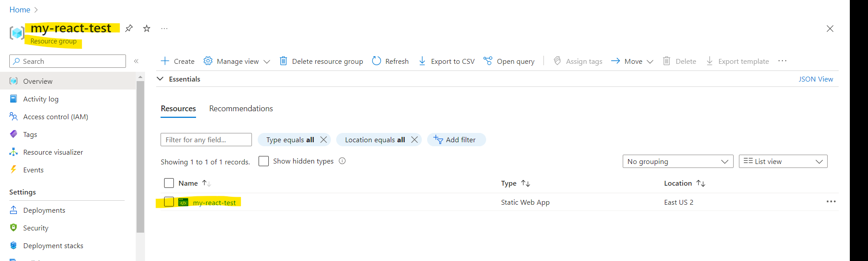Click the Add filter button
The height and width of the screenshot is (261, 868).
click(x=456, y=140)
